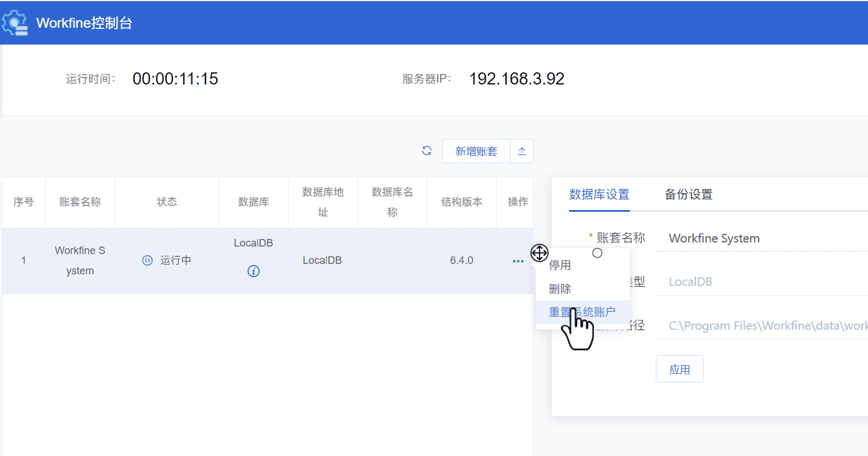Click the C:\Program Files\Workfine path field
This screenshot has width=868, height=456.
click(x=762, y=326)
